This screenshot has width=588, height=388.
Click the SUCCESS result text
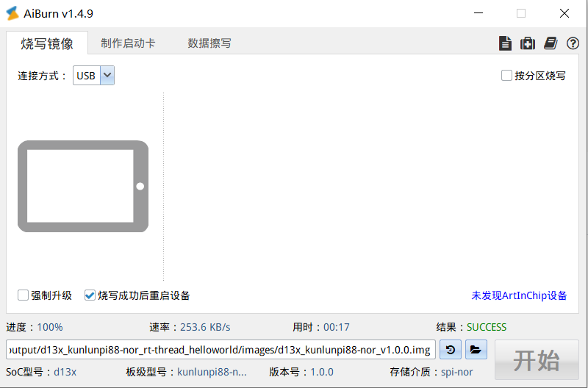487,327
